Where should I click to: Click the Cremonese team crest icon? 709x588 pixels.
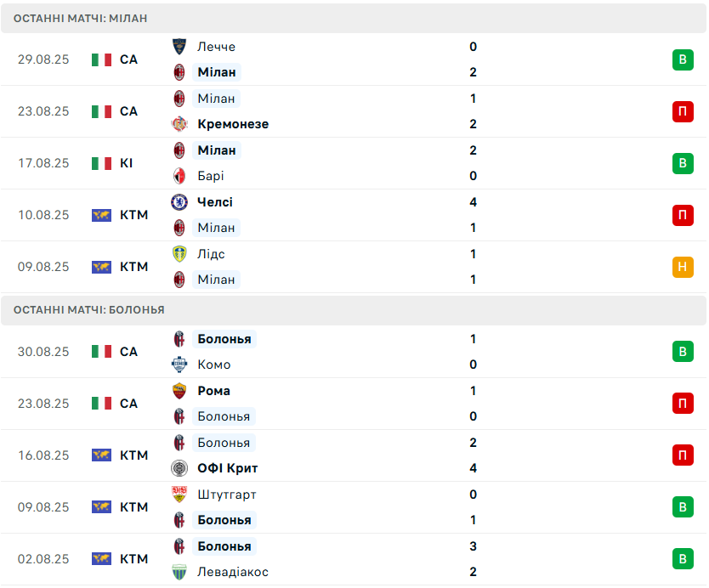pos(179,124)
